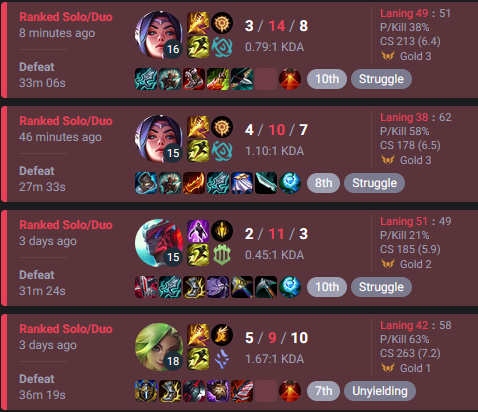Click Conqueror rune icon in second match
Viewport: 478px width, 412px height.
tap(222, 127)
